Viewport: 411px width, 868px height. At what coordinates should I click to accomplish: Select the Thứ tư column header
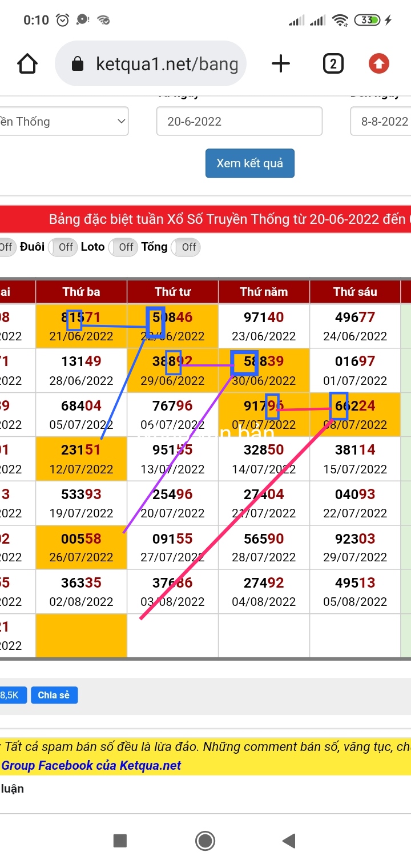(x=172, y=292)
